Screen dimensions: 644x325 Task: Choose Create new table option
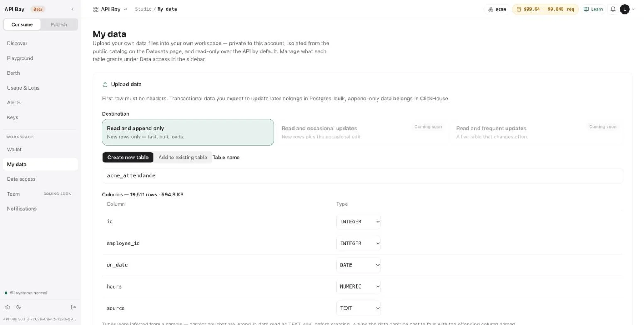(x=128, y=158)
